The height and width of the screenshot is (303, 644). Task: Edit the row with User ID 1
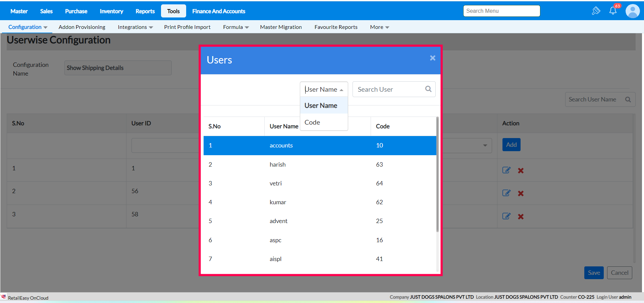click(506, 170)
